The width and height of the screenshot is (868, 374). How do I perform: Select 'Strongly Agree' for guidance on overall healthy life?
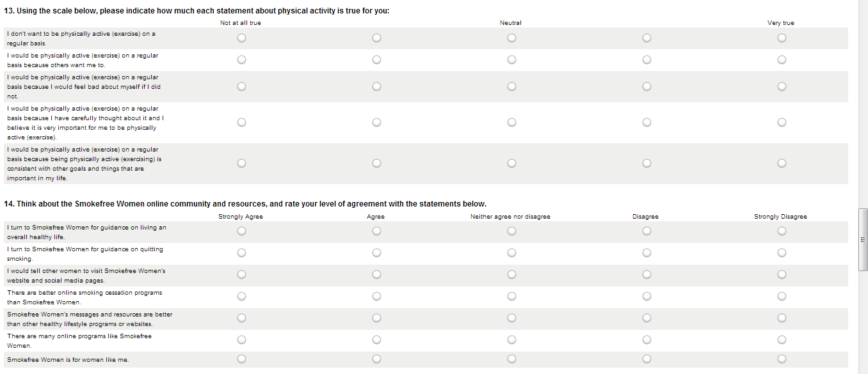click(x=241, y=231)
